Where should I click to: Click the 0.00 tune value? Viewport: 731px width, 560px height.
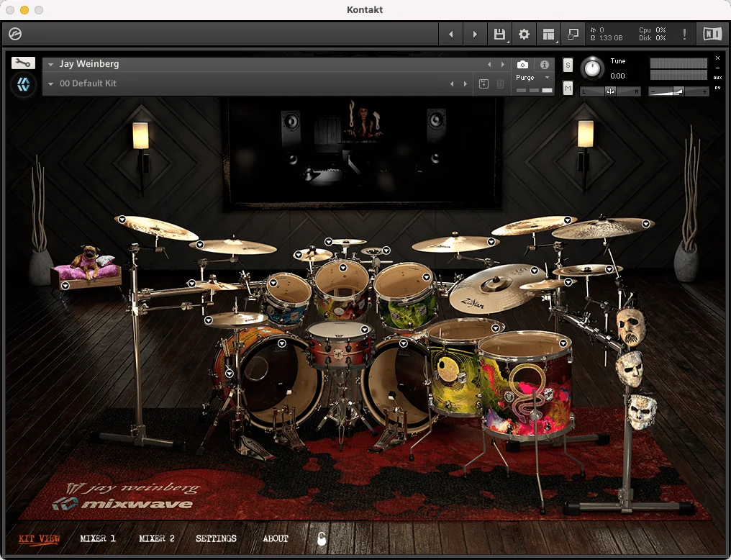(x=617, y=76)
